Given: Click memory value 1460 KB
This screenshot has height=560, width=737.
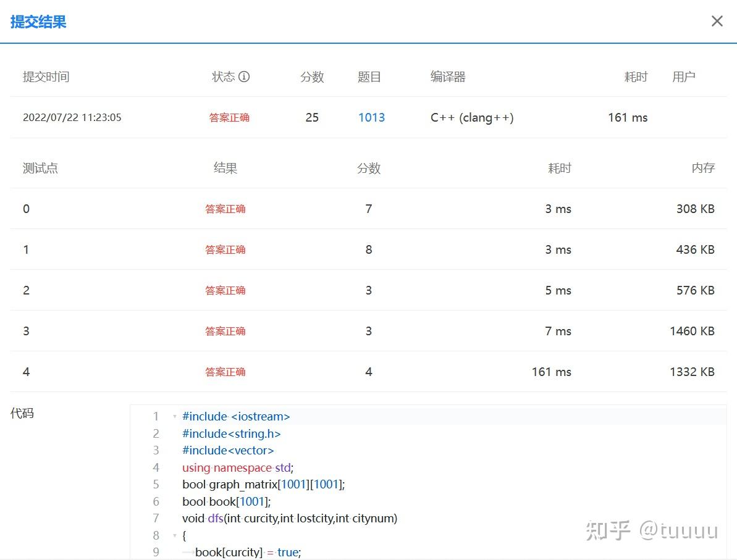Looking at the screenshot, I should [692, 331].
